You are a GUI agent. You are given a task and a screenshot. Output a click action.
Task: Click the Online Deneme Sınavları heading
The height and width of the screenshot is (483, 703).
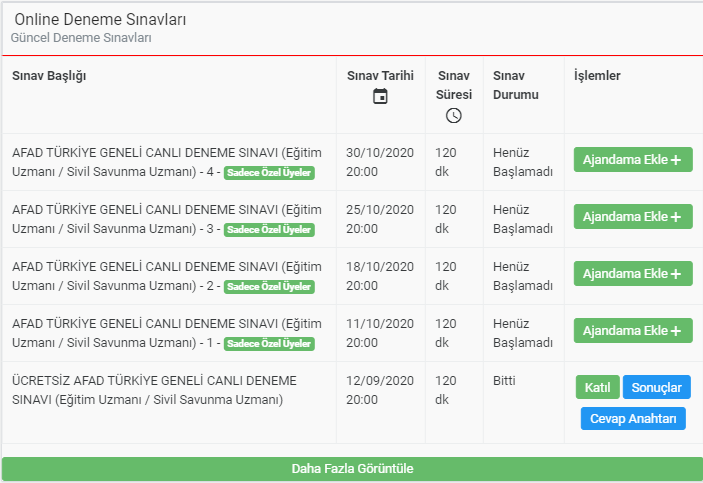[100, 19]
